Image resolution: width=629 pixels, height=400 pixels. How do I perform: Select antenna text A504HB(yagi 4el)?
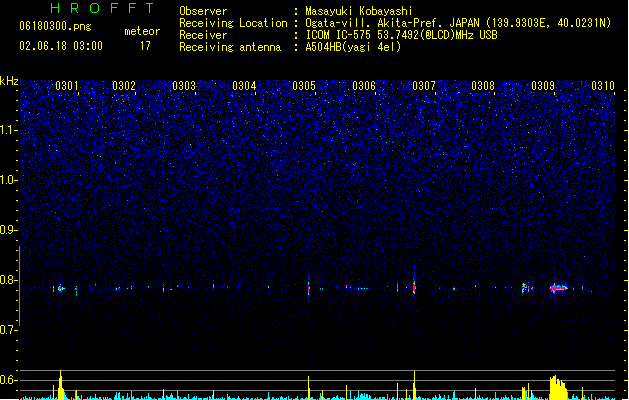coord(353,47)
